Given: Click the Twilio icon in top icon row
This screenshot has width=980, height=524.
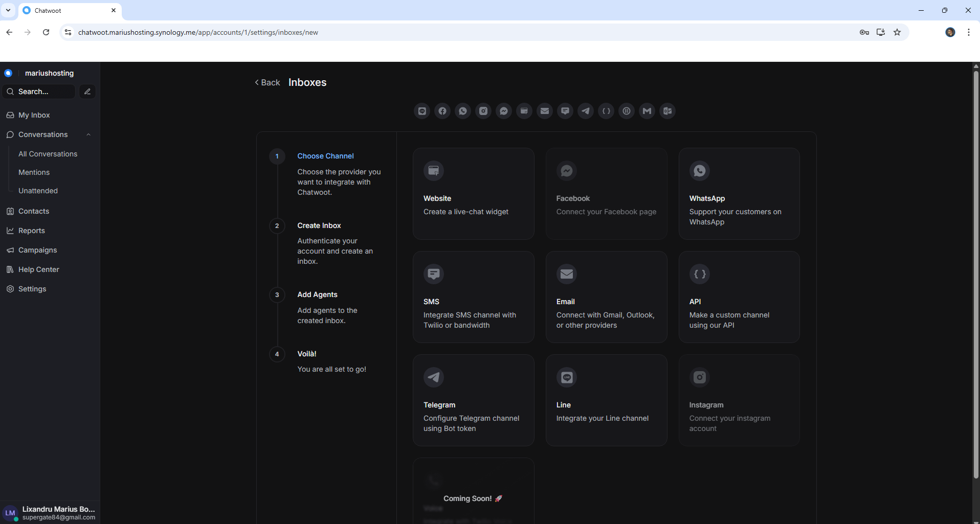Looking at the screenshot, I should tap(627, 111).
